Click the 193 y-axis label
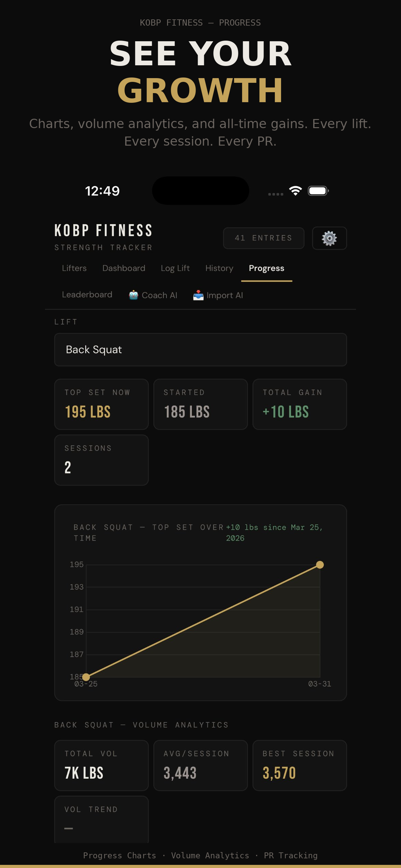Screen dimensions: 401x868 (x=77, y=587)
